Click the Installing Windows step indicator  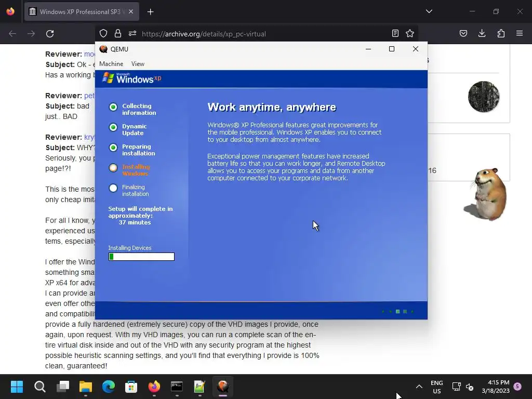113,168
